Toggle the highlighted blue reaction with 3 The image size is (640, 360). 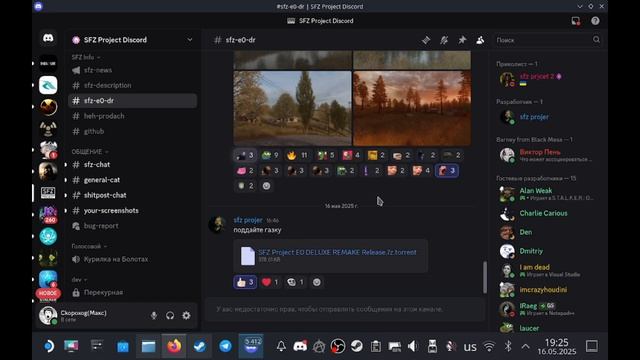point(447,171)
